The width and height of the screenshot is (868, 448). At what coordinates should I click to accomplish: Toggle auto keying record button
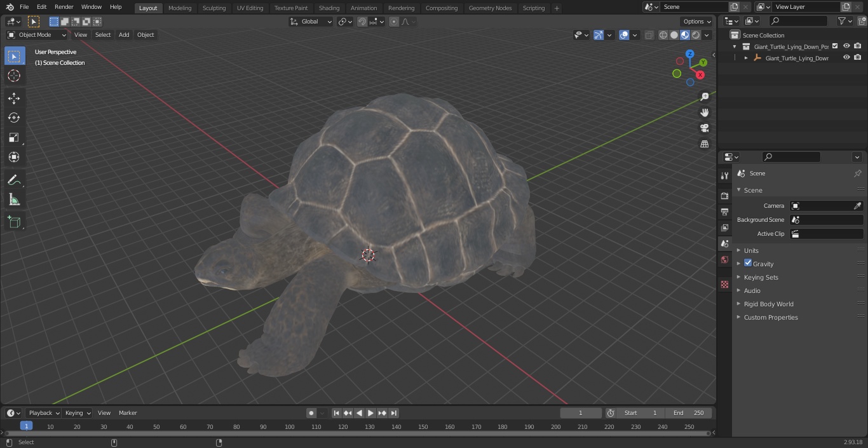[311, 413]
